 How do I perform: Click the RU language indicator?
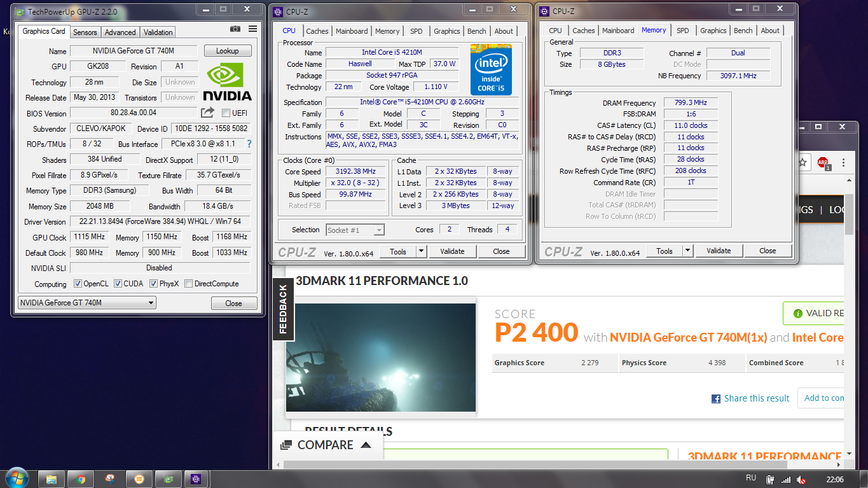click(750, 478)
